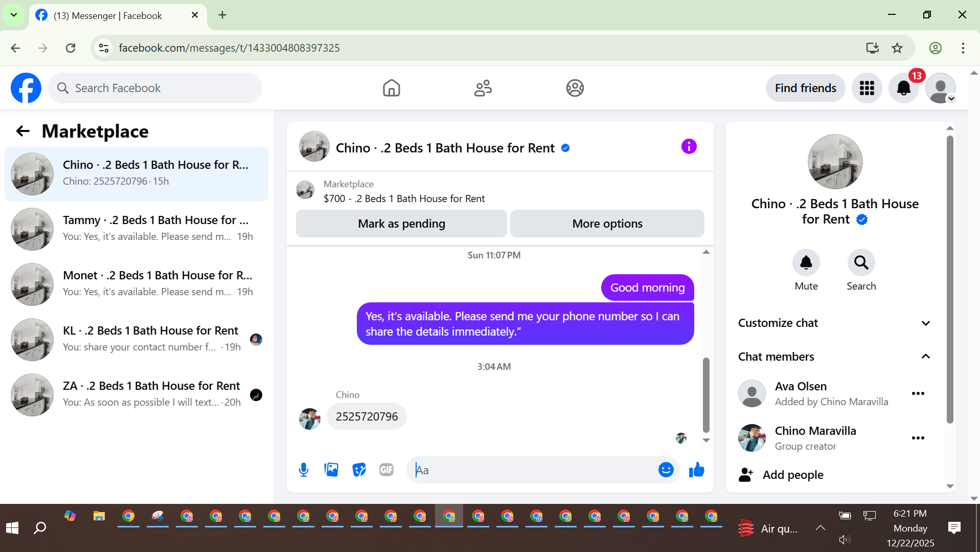
Task: Click Chino's avatar beside the phone number
Action: (310, 418)
